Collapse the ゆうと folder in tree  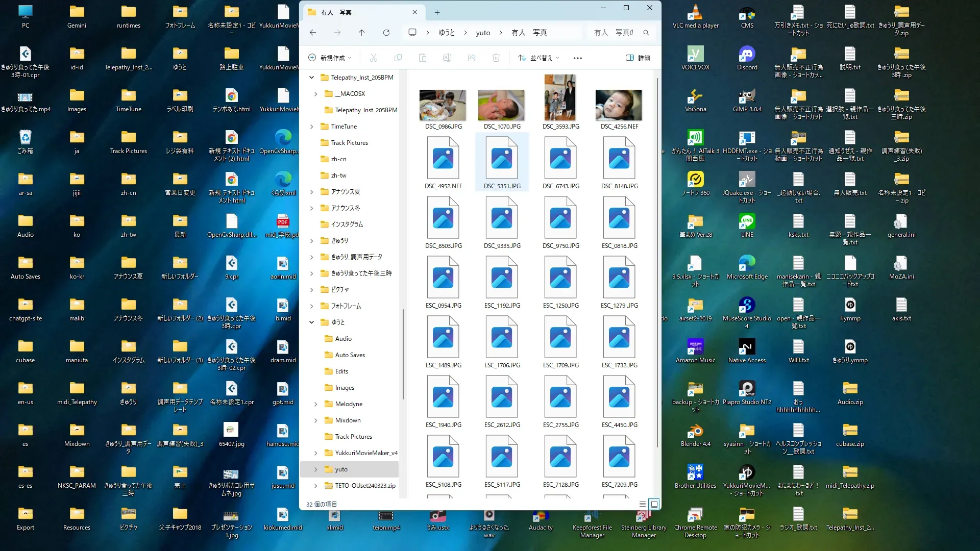click(312, 322)
